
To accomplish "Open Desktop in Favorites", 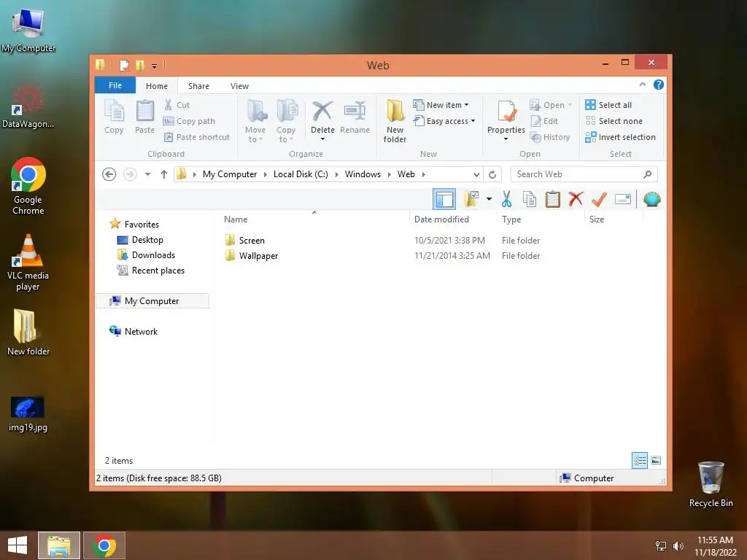I will [x=147, y=240].
